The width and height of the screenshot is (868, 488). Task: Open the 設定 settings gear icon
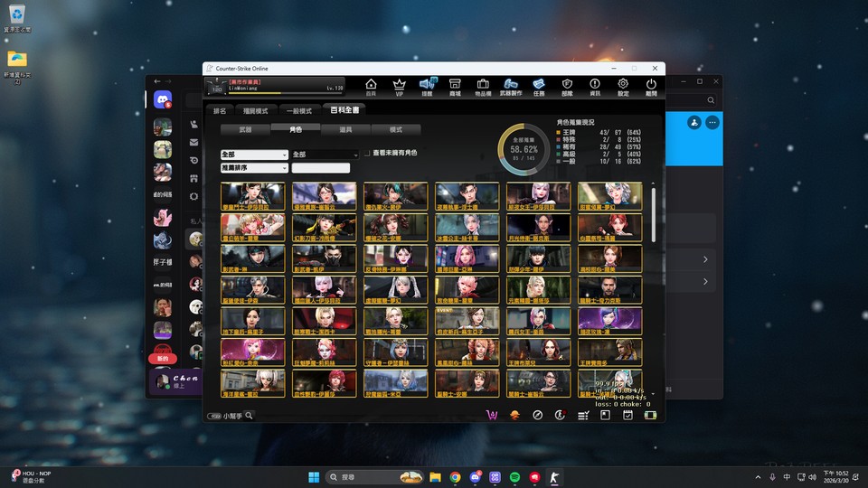pyautogui.click(x=623, y=87)
